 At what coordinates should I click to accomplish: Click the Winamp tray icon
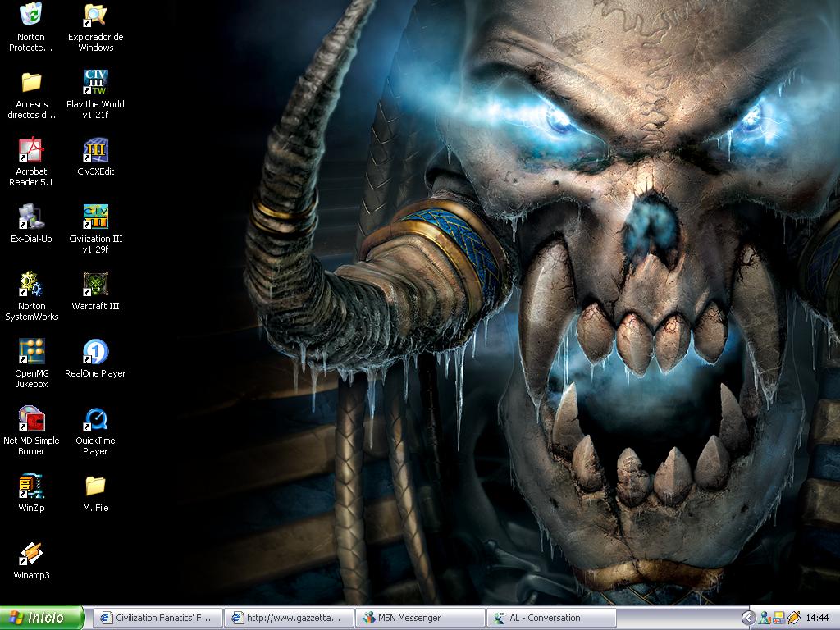[x=793, y=619]
